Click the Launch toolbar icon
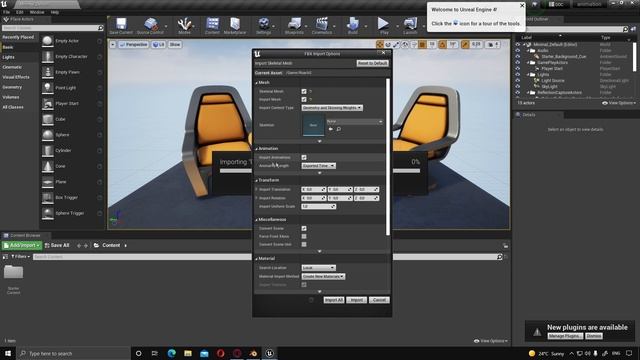 [410, 26]
